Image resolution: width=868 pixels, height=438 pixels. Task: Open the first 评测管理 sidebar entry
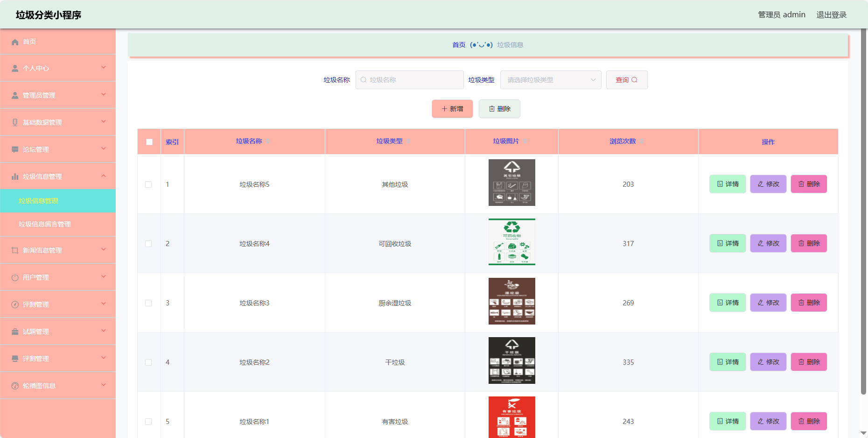(x=58, y=304)
